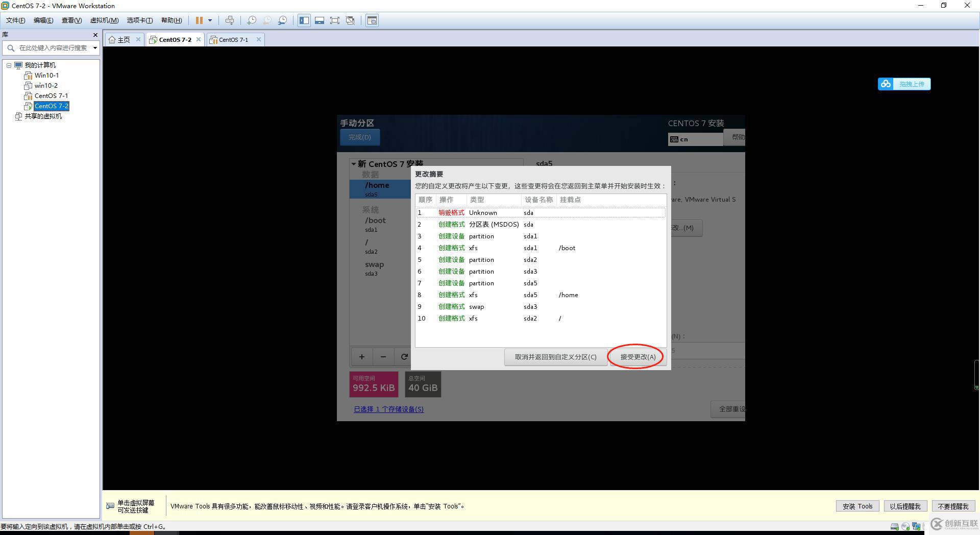Switch to the 主页 tab
The width and height of the screenshot is (980, 535).
119,39
